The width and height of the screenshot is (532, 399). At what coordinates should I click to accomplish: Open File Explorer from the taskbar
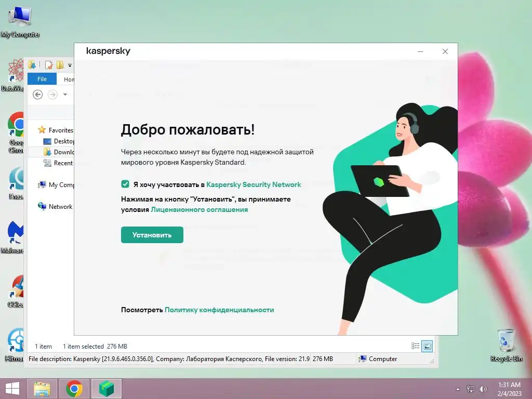[42, 389]
